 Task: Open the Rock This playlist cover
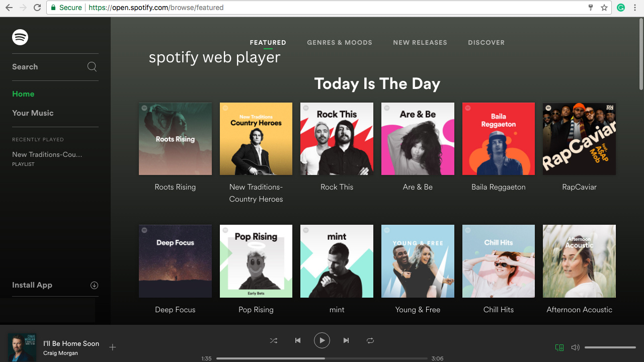click(x=337, y=139)
